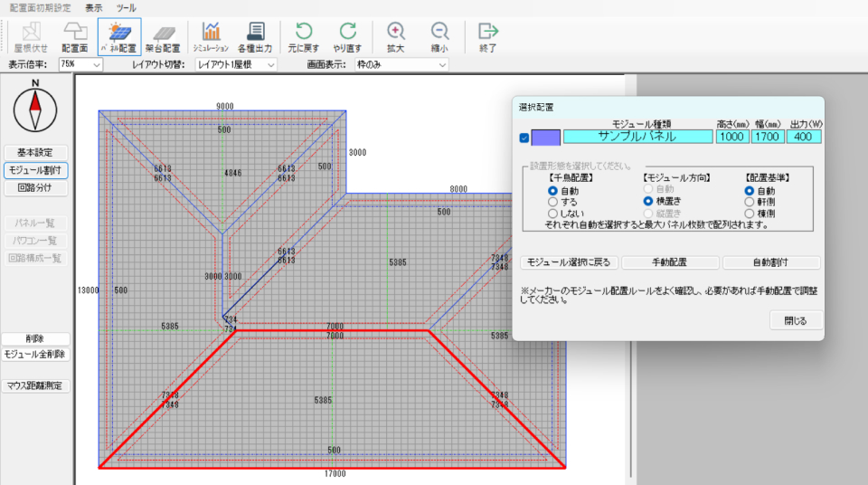Open 各種出力 print output icon
This screenshot has height=485, width=868.
(x=255, y=37)
